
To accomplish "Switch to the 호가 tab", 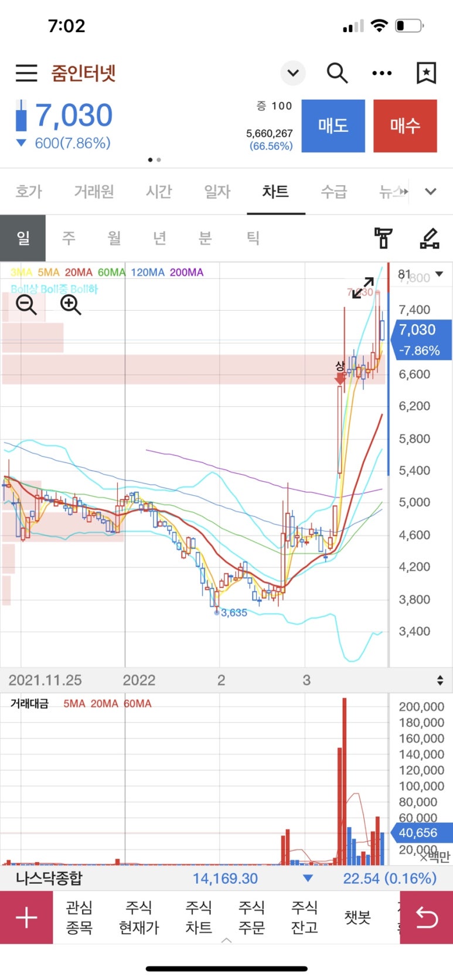I will pos(29,191).
